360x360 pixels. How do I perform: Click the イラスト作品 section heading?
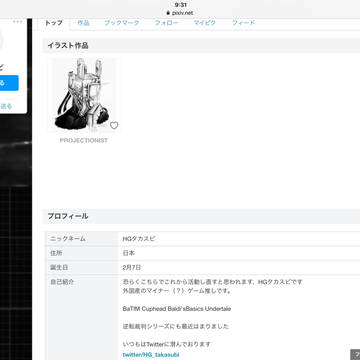(x=68, y=45)
